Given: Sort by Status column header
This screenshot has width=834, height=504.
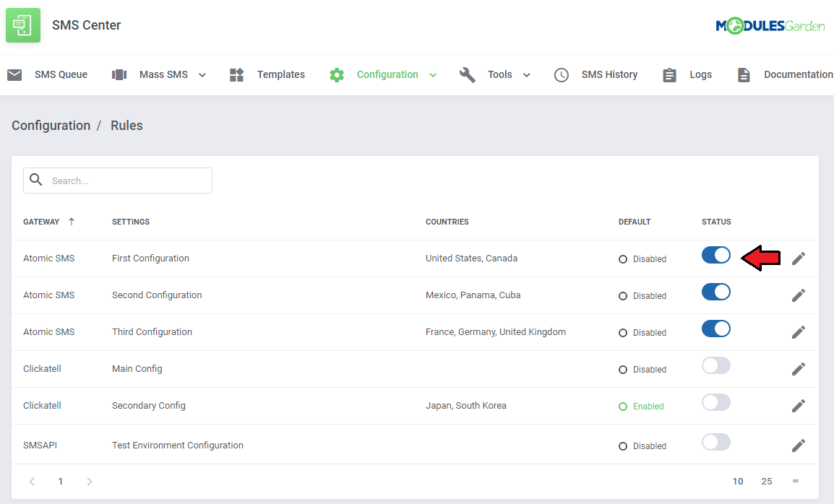Looking at the screenshot, I should [716, 222].
